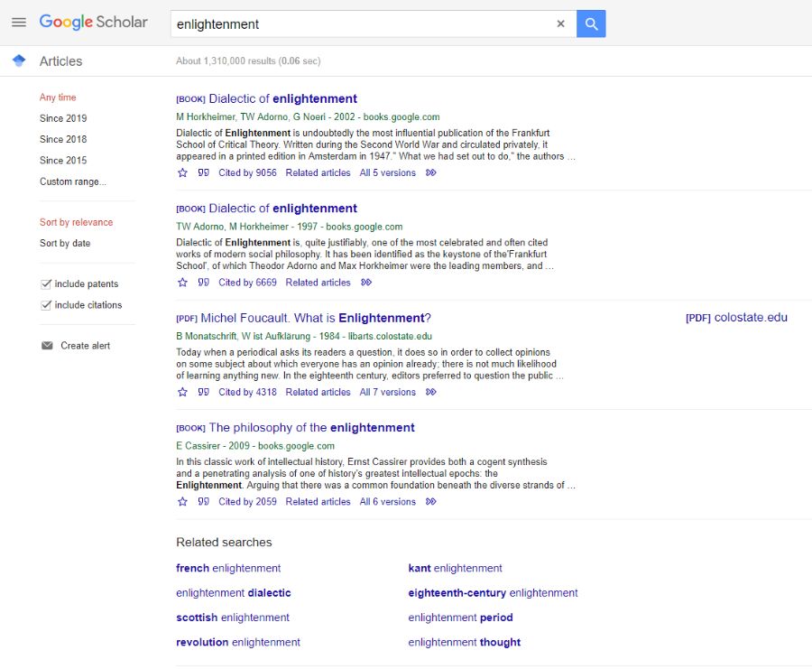Image resolution: width=812 pixels, height=669 pixels.
Task: Switch sorting to Sort by date
Action: [64, 243]
